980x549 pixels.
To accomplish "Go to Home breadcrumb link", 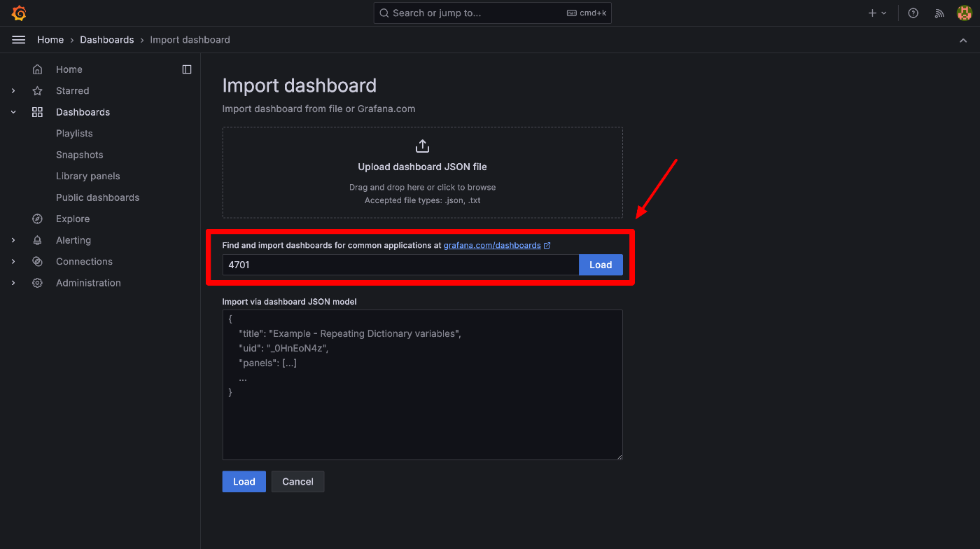I will 50,40.
